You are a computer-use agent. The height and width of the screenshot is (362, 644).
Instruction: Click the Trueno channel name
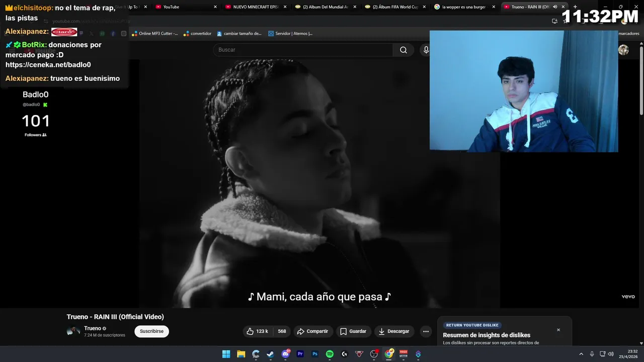93,328
